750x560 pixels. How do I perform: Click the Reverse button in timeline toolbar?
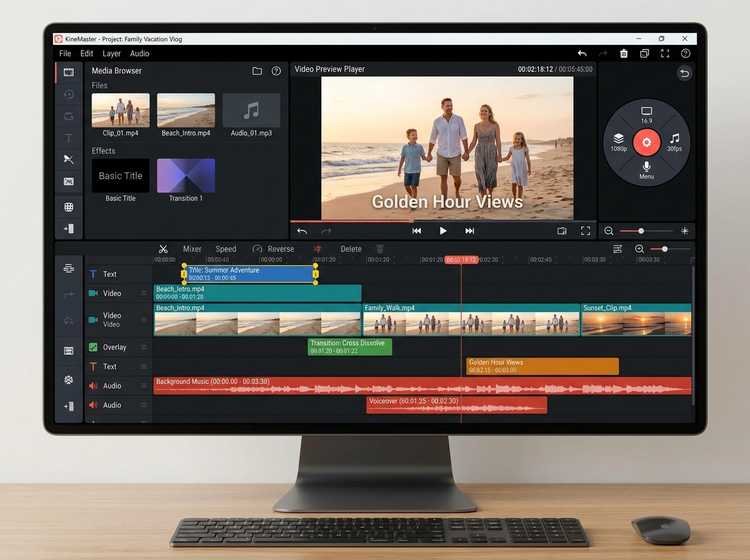point(273,249)
